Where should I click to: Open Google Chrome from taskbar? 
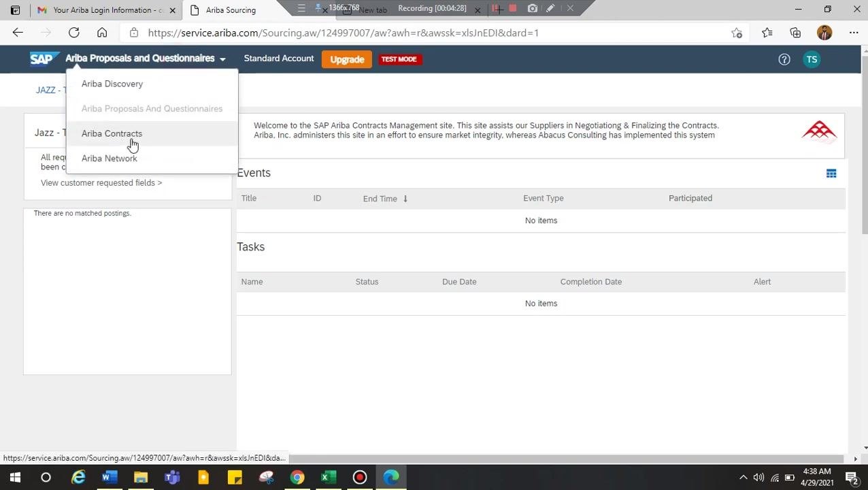pos(297,477)
